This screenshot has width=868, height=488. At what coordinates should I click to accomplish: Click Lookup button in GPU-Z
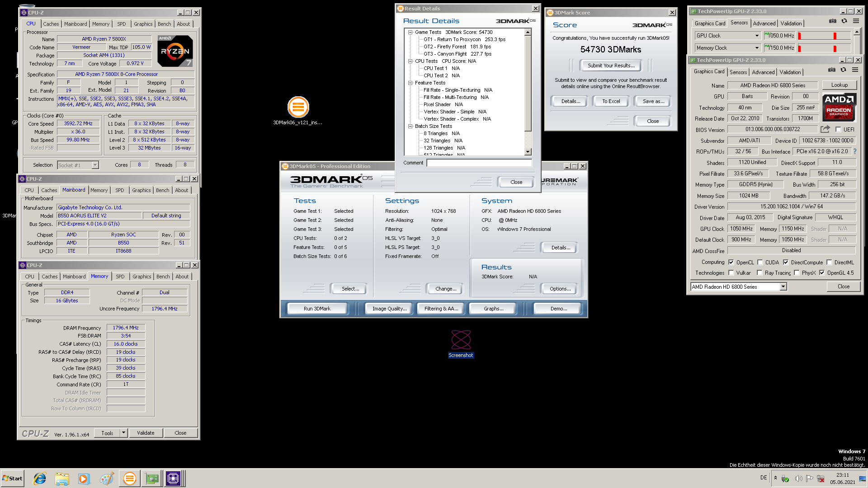840,85
